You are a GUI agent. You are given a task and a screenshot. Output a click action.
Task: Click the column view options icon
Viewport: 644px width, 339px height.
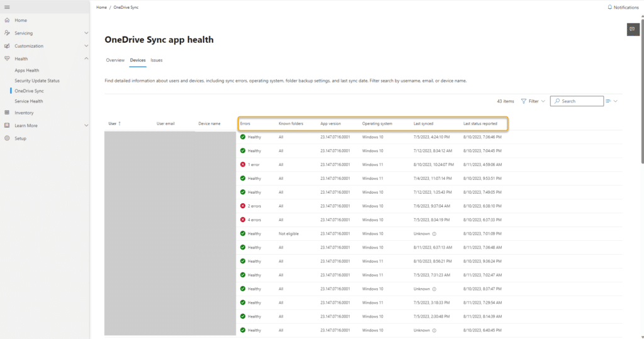coord(608,101)
